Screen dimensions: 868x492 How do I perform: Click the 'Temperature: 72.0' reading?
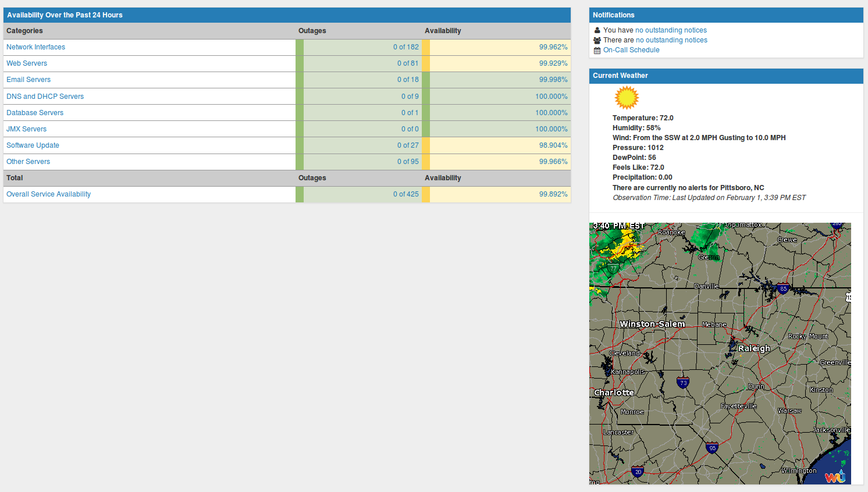[x=643, y=118]
